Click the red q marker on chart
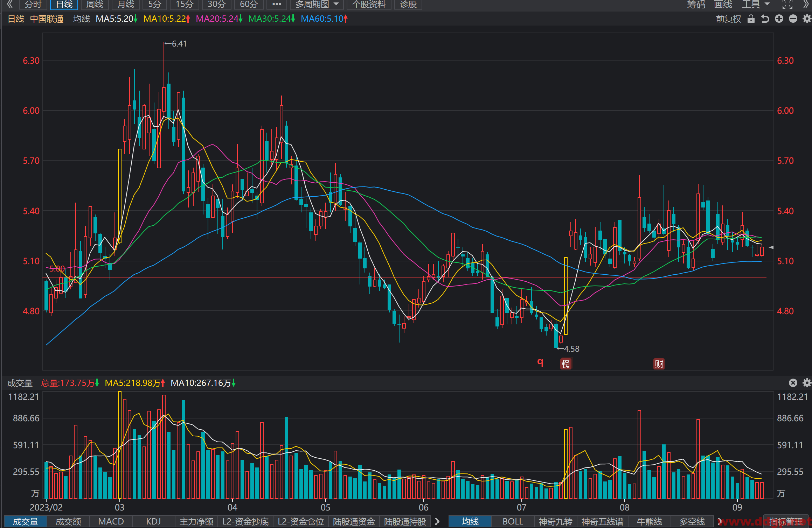 click(x=541, y=362)
